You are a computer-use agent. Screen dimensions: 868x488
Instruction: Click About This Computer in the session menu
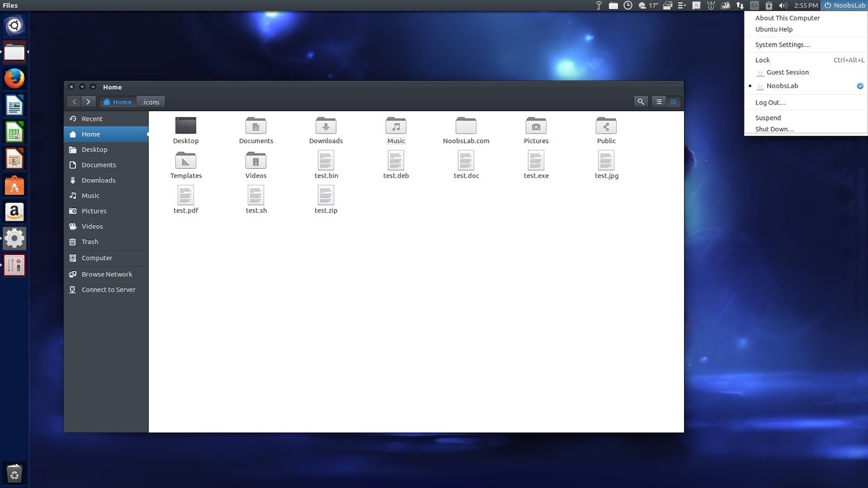click(x=787, y=18)
